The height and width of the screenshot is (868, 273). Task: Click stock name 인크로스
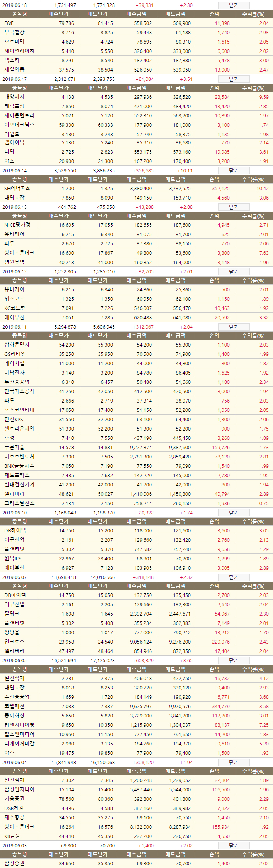pyautogui.click(x=14, y=642)
